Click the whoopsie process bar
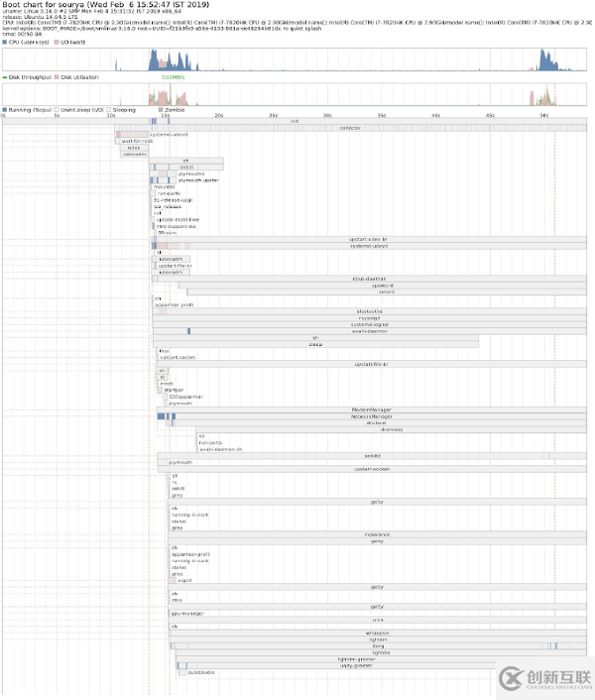Viewport: 595px width, 700px height. tap(378, 633)
